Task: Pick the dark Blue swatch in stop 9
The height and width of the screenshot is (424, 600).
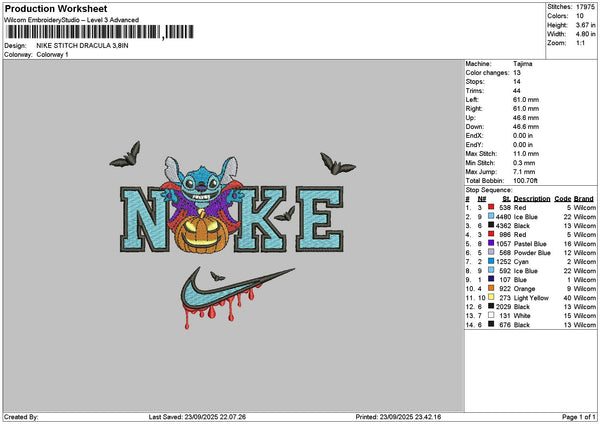Action: [x=491, y=279]
